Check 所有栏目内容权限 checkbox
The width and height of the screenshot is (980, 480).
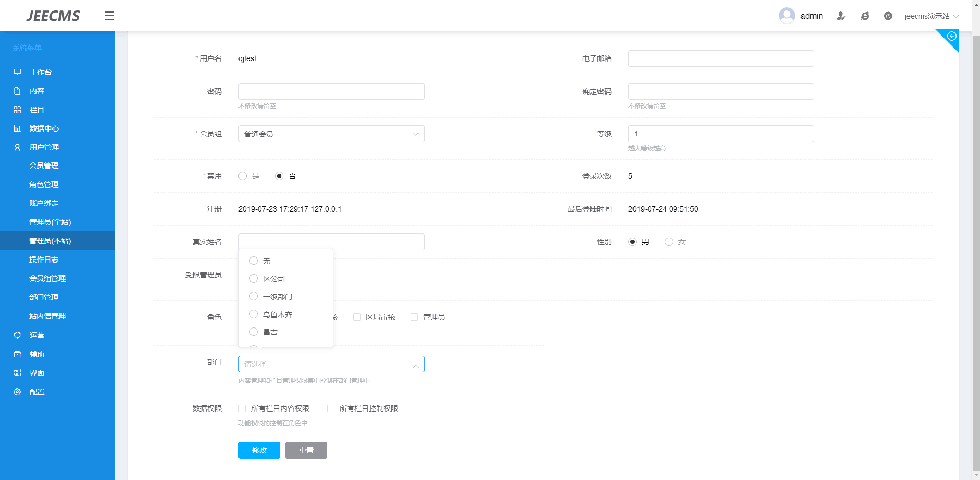pyautogui.click(x=242, y=408)
